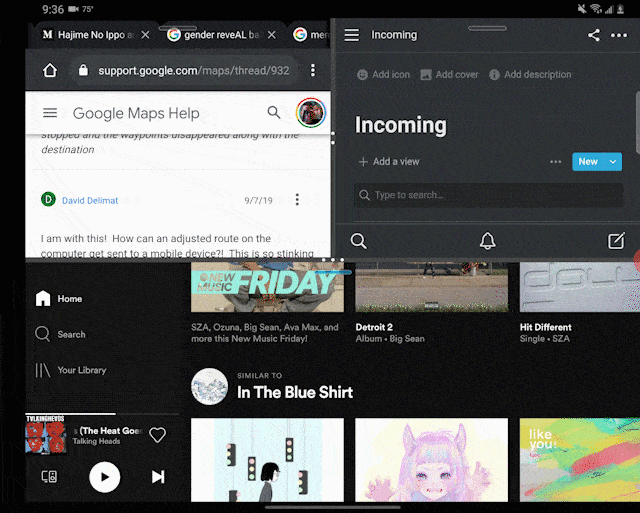Screen dimensions: 640x513
Task: Open the database options dots beside New
Action: [556, 162]
